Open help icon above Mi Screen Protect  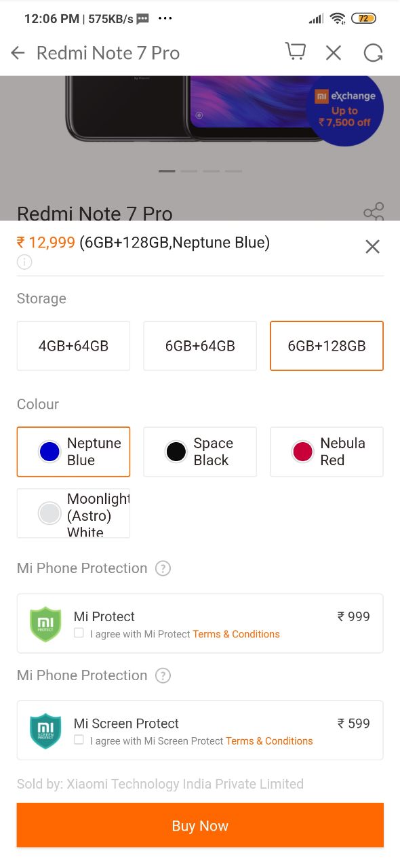point(163,675)
